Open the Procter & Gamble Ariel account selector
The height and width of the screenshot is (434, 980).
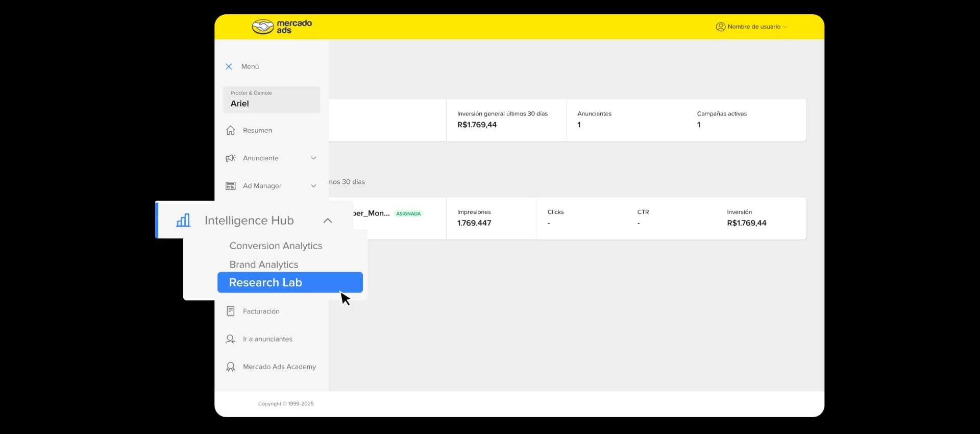(x=272, y=99)
